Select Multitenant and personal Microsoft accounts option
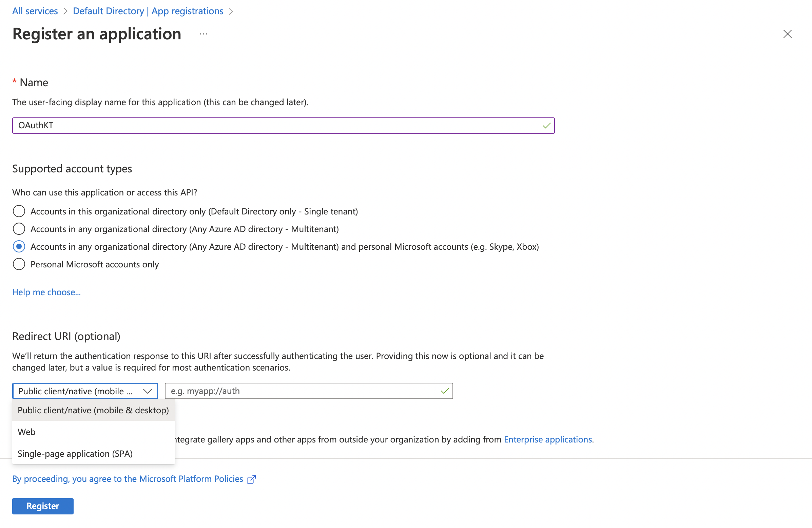This screenshot has width=812, height=528. [19, 247]
